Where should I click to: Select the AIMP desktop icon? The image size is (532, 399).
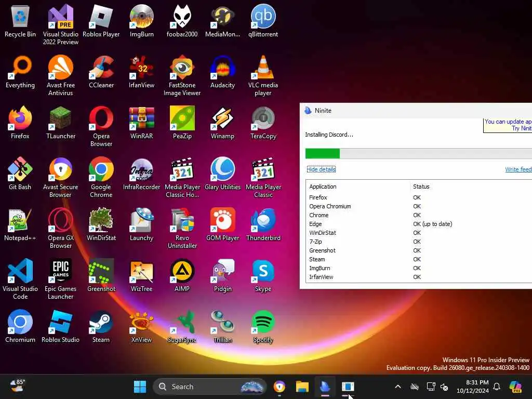coord(182,275)
